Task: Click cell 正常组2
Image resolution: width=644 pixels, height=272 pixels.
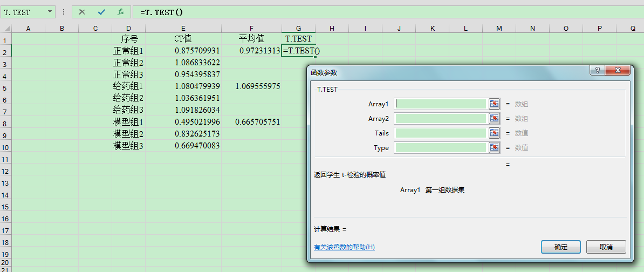Action: point(128,63)
